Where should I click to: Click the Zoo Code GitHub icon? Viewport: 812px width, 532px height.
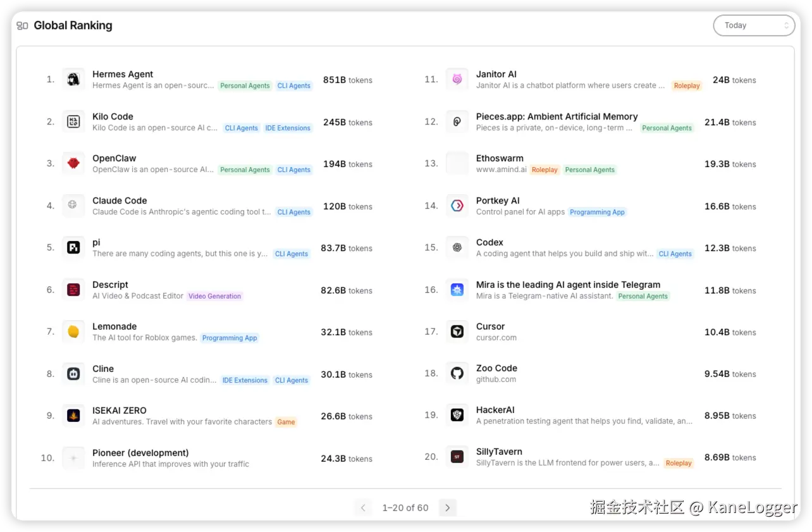(x=457, y=374)
